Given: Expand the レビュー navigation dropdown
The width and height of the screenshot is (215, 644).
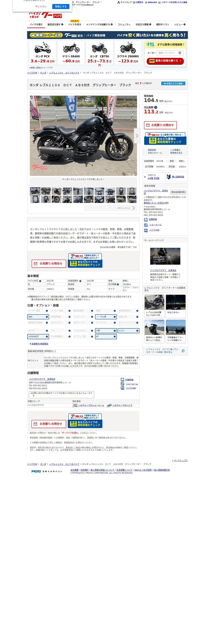Looking at the screenshot, I should pyautogui.click(x=180, y=25).
